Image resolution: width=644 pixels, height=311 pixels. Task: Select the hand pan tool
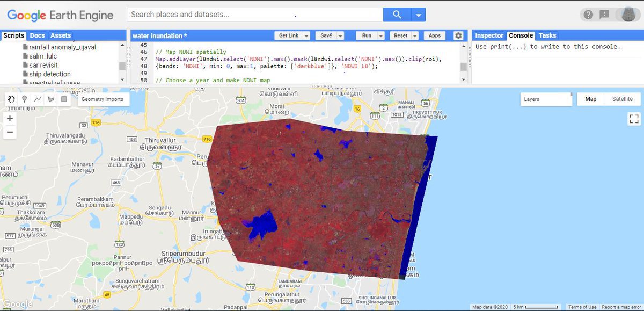coord(12,99)
